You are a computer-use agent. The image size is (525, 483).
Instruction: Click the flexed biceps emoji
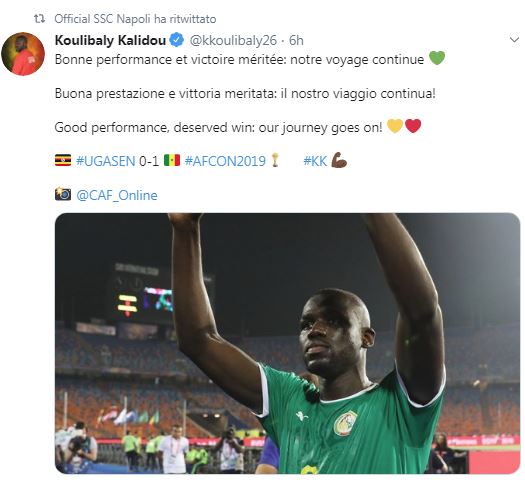point(339,160)
